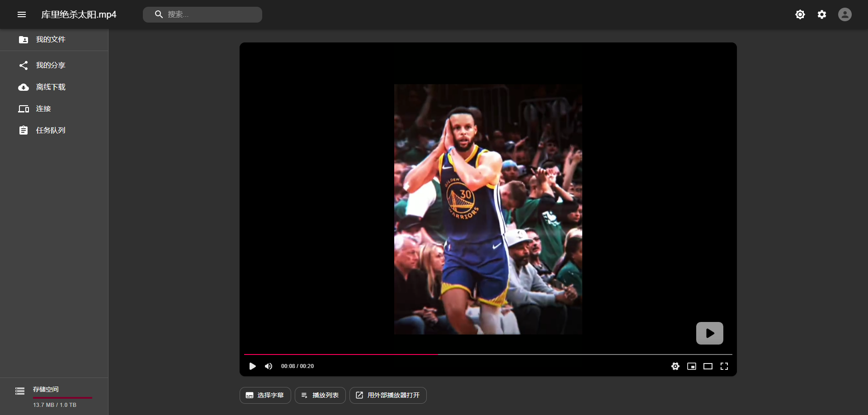Click the search magnifier icon
The height and width of the screenshot is (415, 868).
pyautogui.click(x=159, y=14)
